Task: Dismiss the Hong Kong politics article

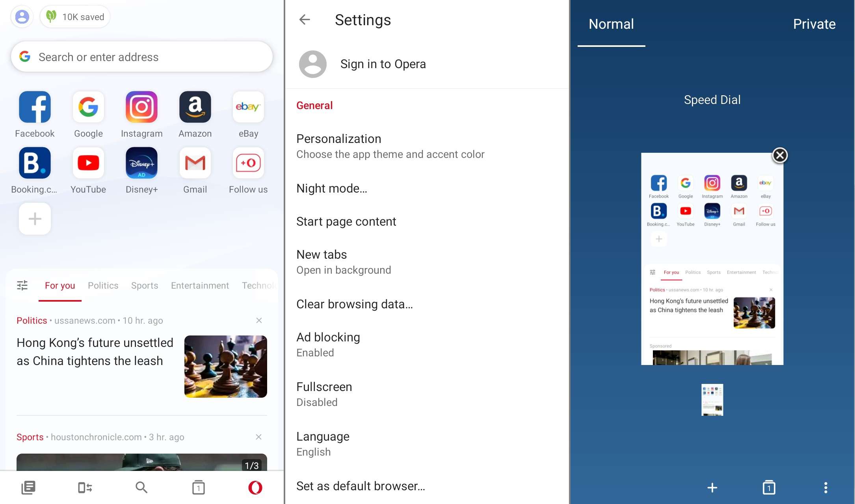Action: 259,320
